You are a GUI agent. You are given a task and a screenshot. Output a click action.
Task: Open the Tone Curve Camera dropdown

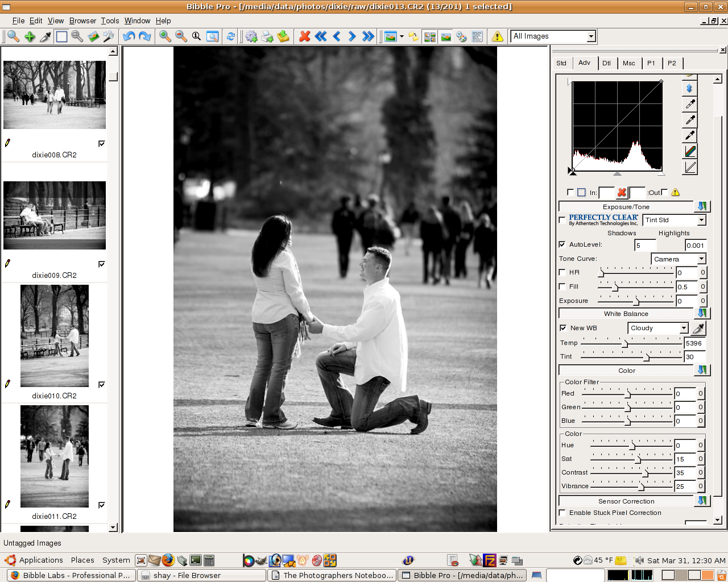[x=701, y=259]
